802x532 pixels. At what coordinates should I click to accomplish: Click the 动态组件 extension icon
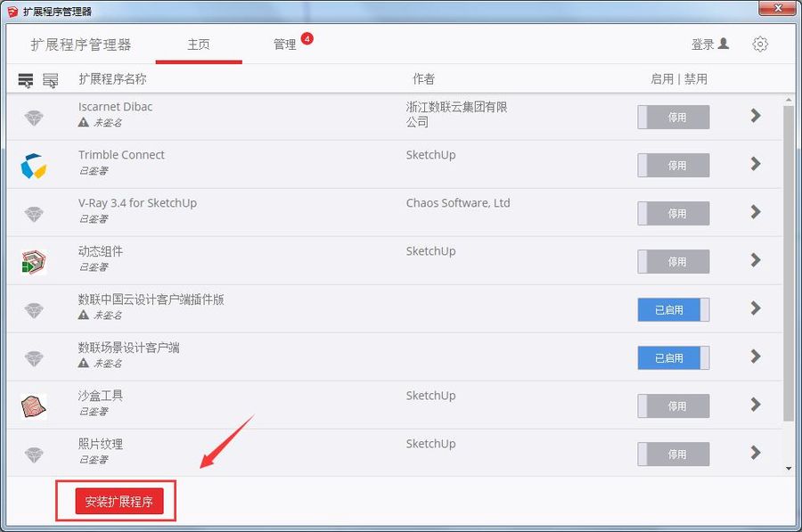point(34,262)
